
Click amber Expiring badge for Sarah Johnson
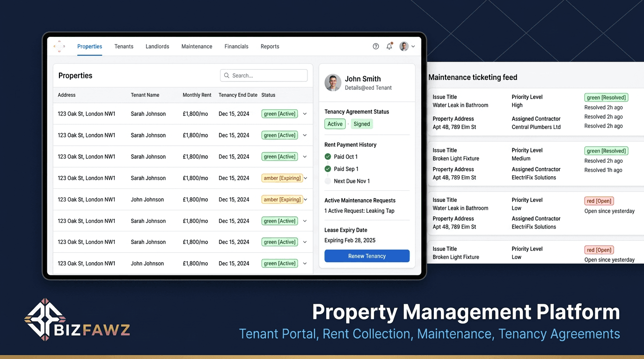[282, 178]
